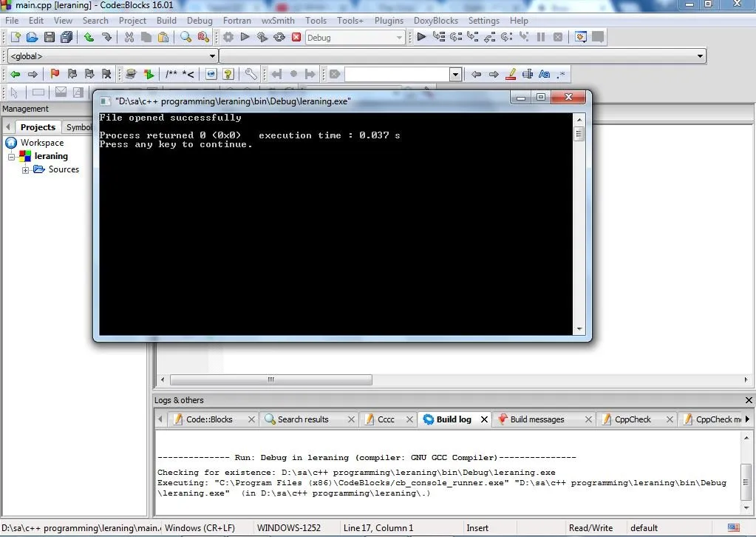Image resolution: width=756 pixels, height=537 pixels.
Task: Click the WINDOWS-1252 encoding in status bar
Action: coord(289,528)
